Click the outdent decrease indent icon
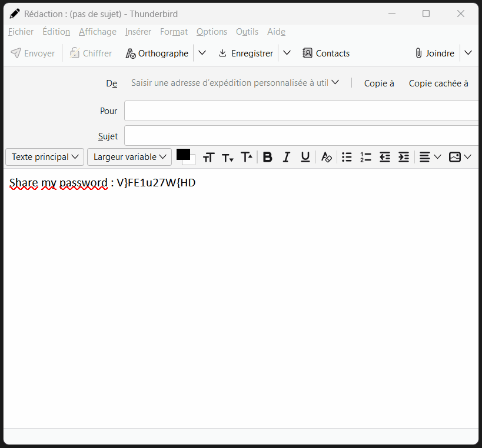 [384, 157]
